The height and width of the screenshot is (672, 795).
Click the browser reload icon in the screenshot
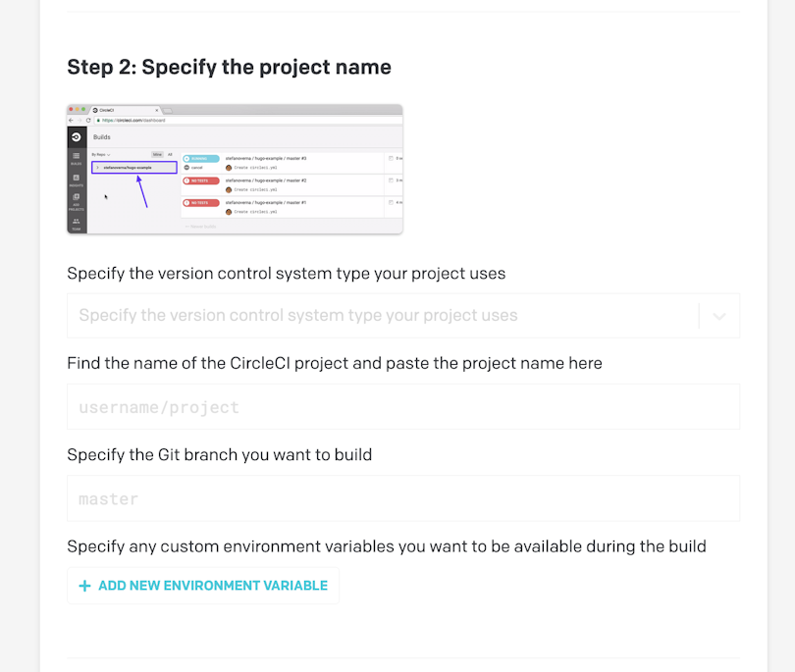[88, 120]
